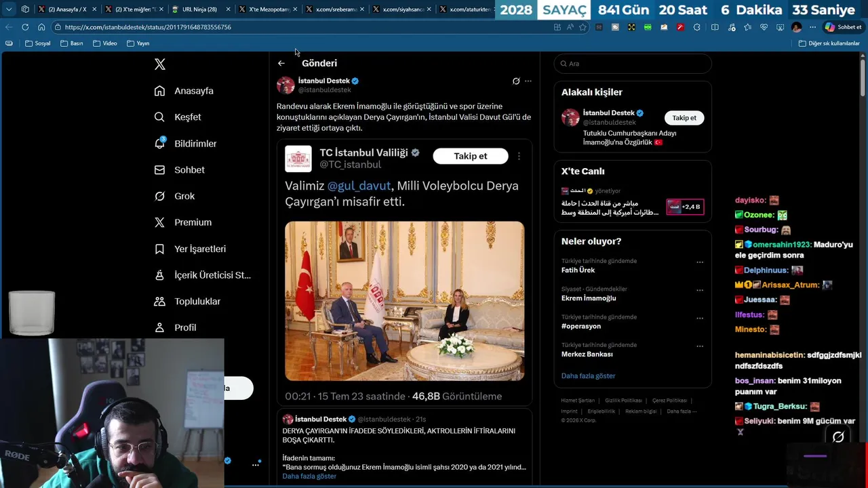This screenshot has height=488, width=868.
Task: Open options for Merkez Bankası trend
Action: (x=700, y=346)
